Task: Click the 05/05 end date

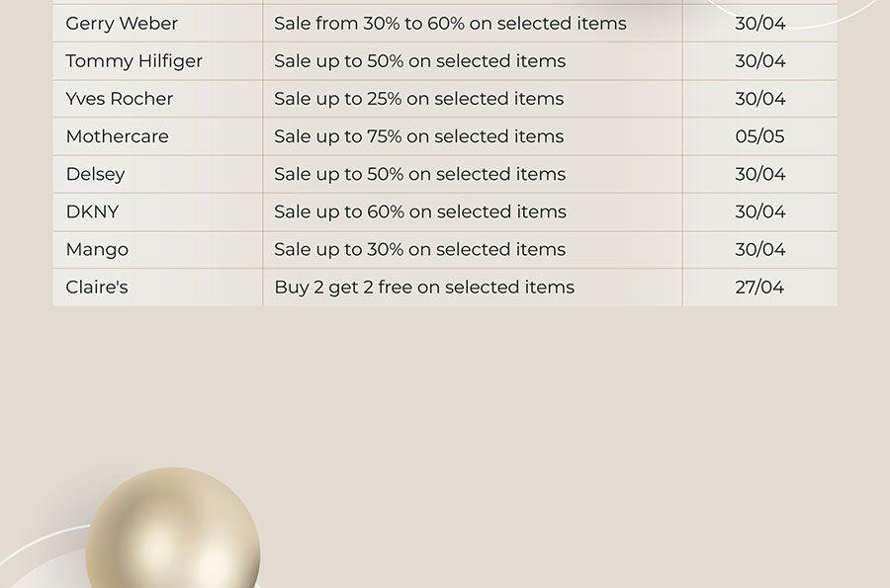Action: (759, 136)
